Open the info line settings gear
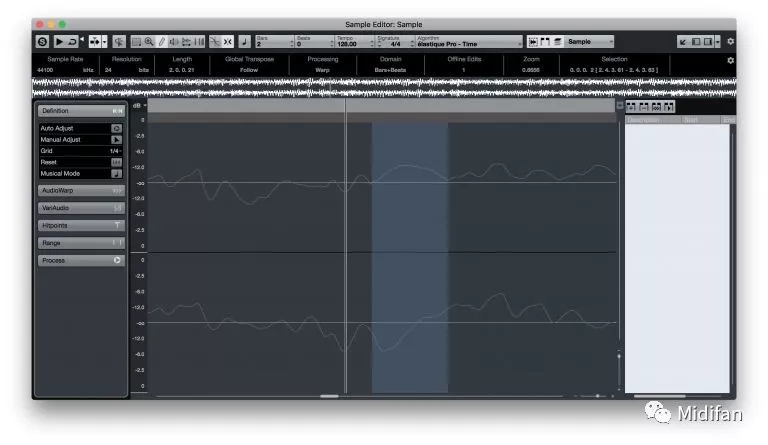This screenshot has height=445, width=768. pyautogui.click(x=730, y=60)
